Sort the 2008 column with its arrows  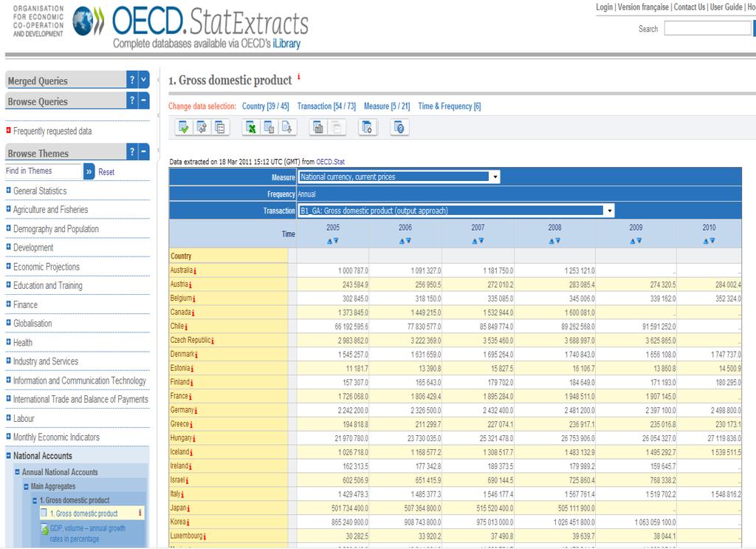[x=554, y=241]
